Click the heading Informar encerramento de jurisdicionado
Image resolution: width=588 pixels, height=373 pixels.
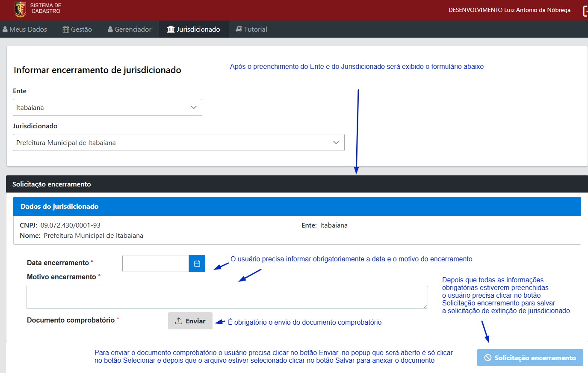coord(98,70)
